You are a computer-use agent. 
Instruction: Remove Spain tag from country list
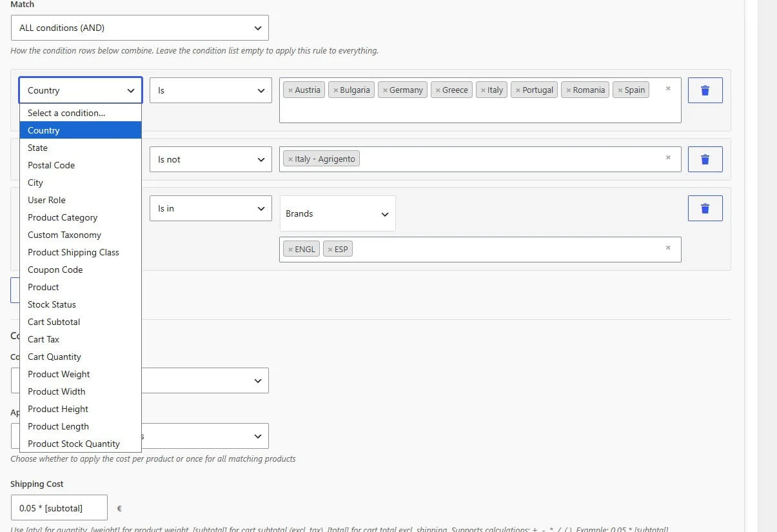coord(620,90)
